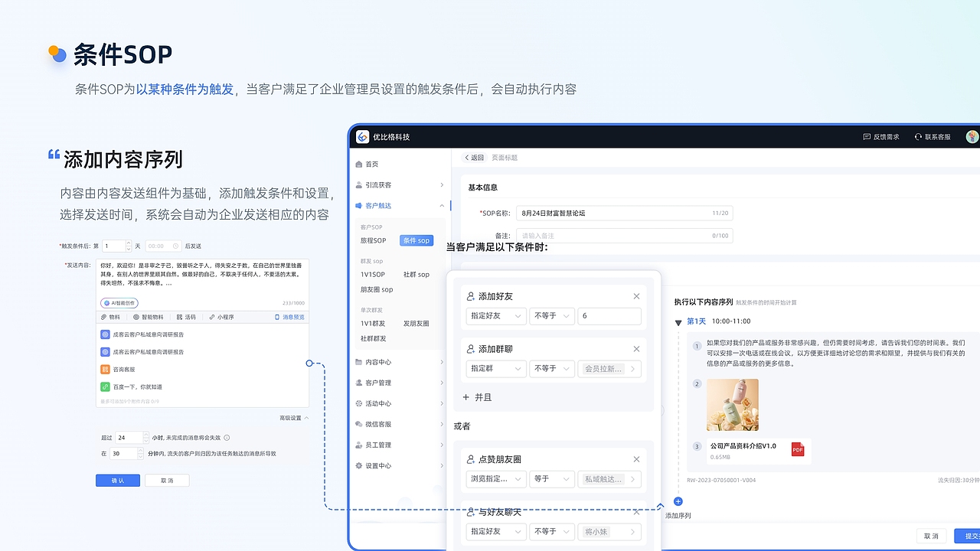Click the 发送内容 message text area
The width and height of the screenshot is (980, 551).
(x=203, y=276)
